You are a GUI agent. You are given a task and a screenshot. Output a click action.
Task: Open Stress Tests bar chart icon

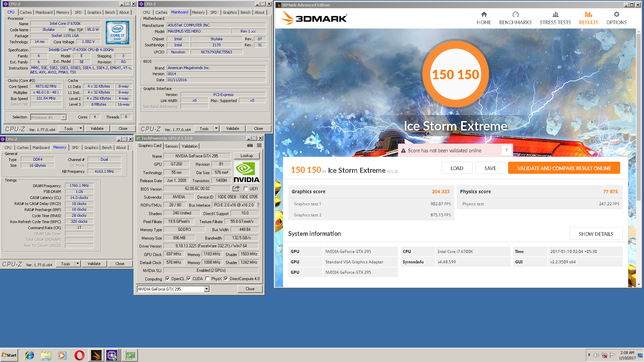click(555, 14)
